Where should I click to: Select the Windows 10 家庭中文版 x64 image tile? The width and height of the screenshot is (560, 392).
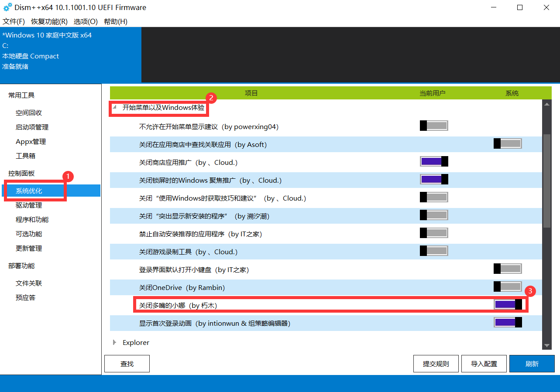coord(71,55)
